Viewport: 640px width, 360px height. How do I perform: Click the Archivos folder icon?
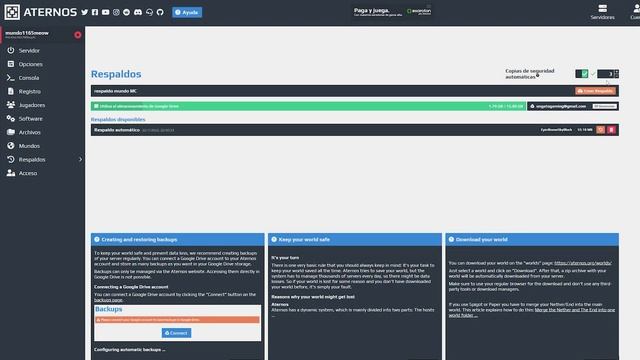[x=11, y=132]
